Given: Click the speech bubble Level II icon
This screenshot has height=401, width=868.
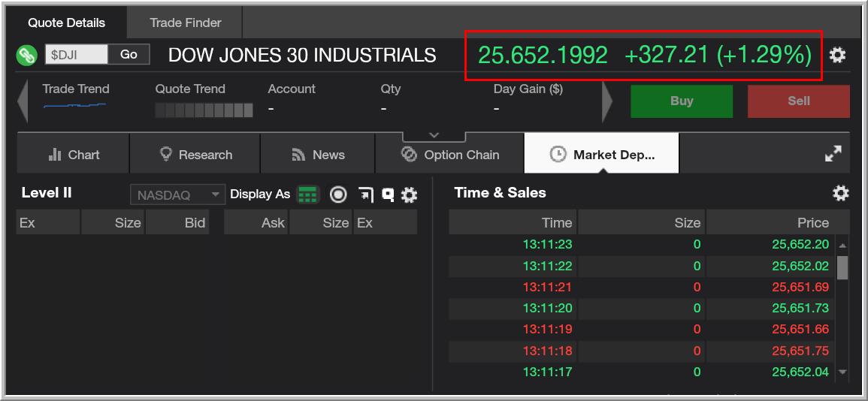Looking at the screenshot, I should 388,194.
